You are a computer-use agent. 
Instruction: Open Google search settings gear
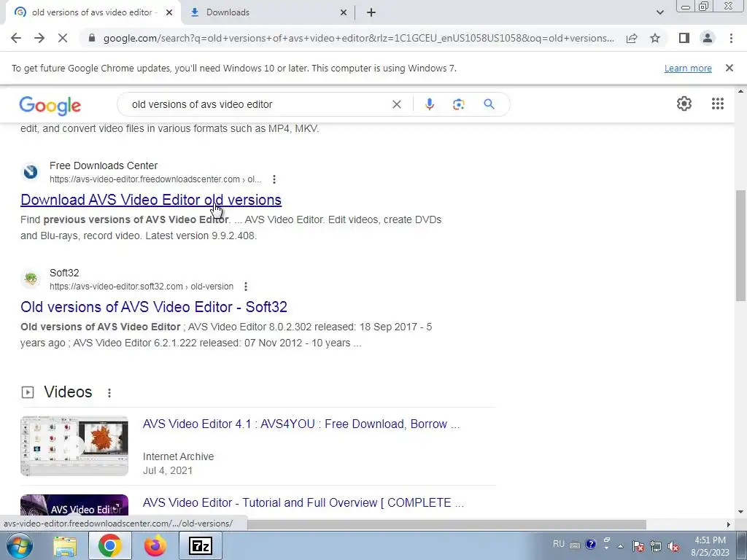coord(684,104)
